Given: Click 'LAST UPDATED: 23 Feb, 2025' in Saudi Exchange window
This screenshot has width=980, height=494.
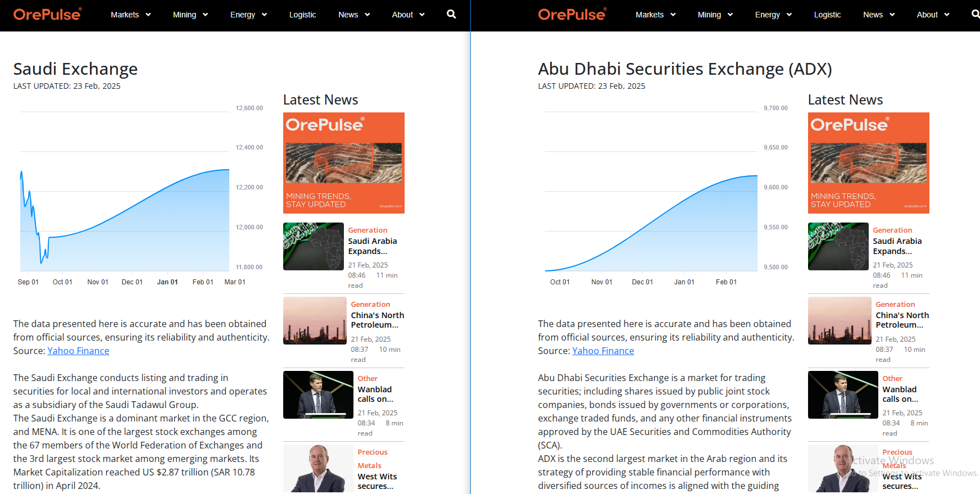Looking at the screenshot, I should (x=67, y=86).
